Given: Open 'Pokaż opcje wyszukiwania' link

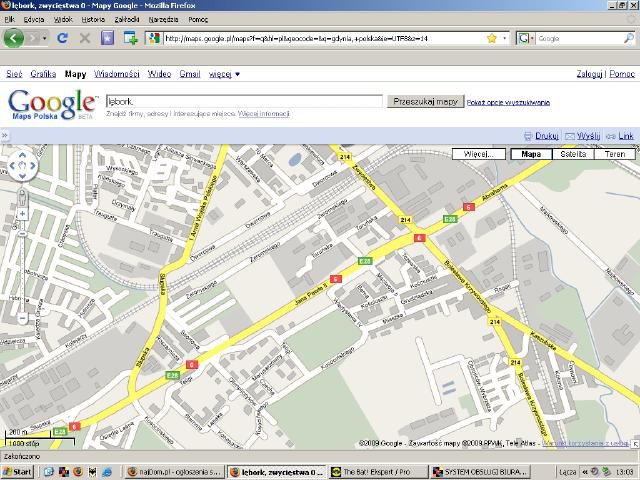Looking at the screenshot, I should [x=508, y=102].
